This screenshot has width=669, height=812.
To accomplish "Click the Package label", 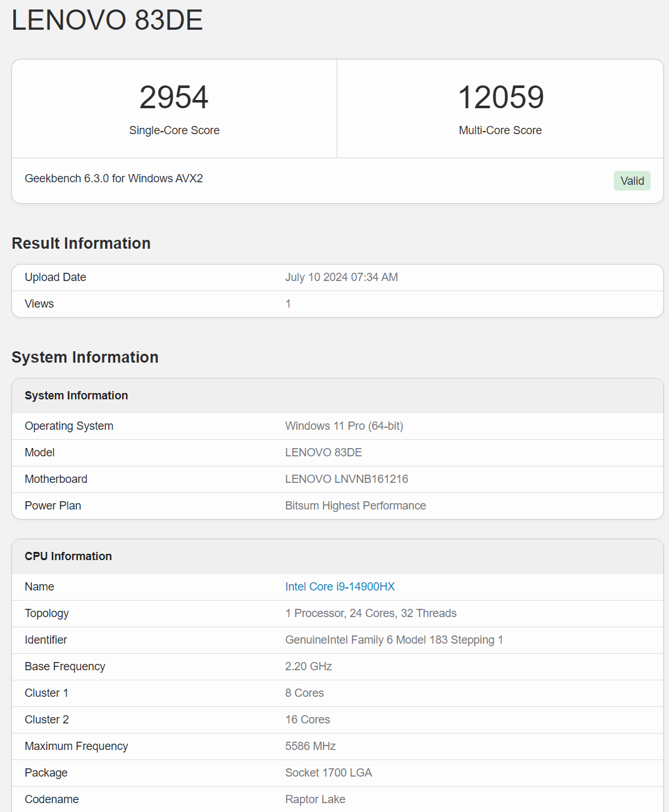I will pyautogui.click(x=46, y=773).
